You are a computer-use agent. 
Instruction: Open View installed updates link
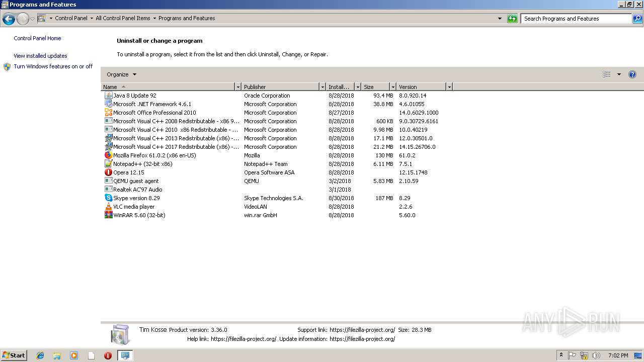(40, 56)
